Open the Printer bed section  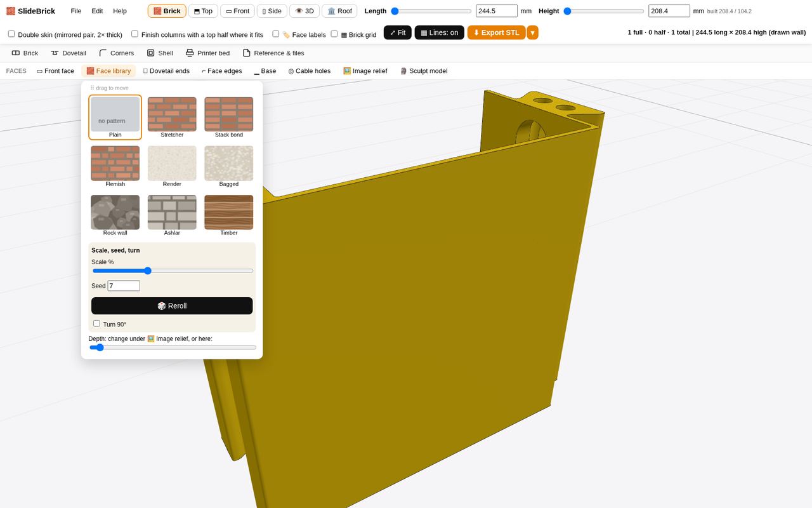pos(207,53)
